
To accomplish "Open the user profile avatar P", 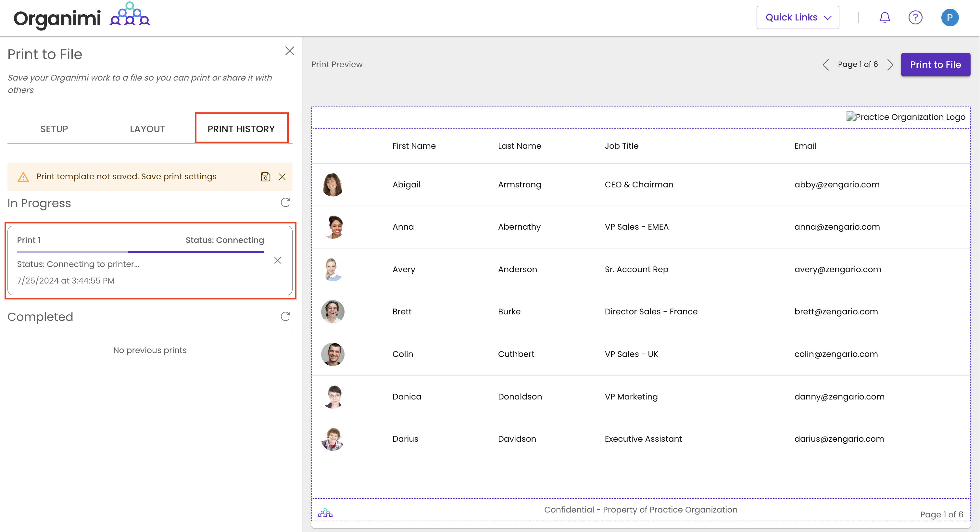I will click(949, 18).
